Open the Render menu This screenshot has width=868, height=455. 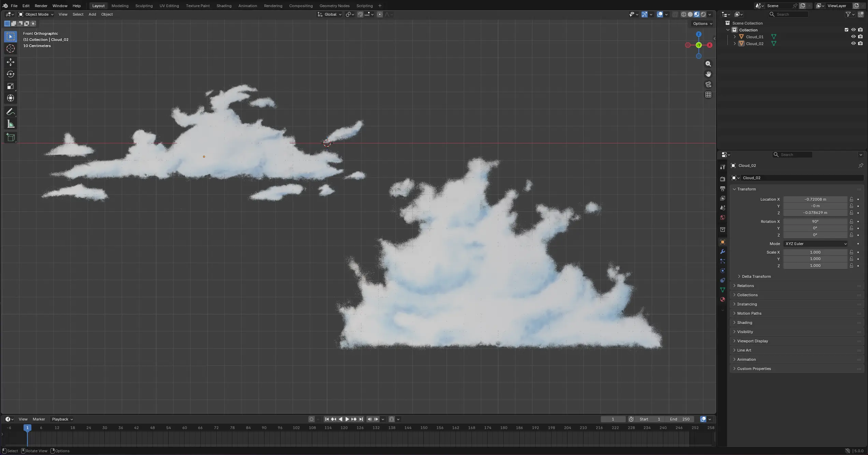pyautogui.click(x=41, y=6)
